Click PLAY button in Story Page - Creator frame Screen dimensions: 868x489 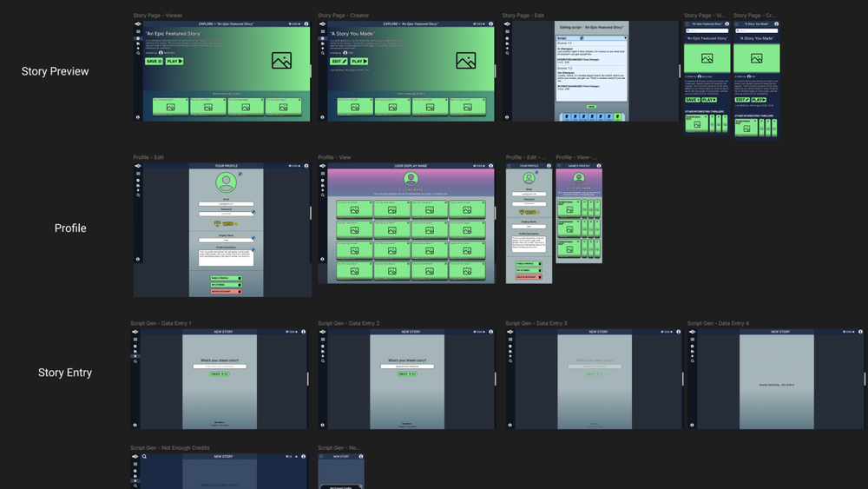point(358,61)
